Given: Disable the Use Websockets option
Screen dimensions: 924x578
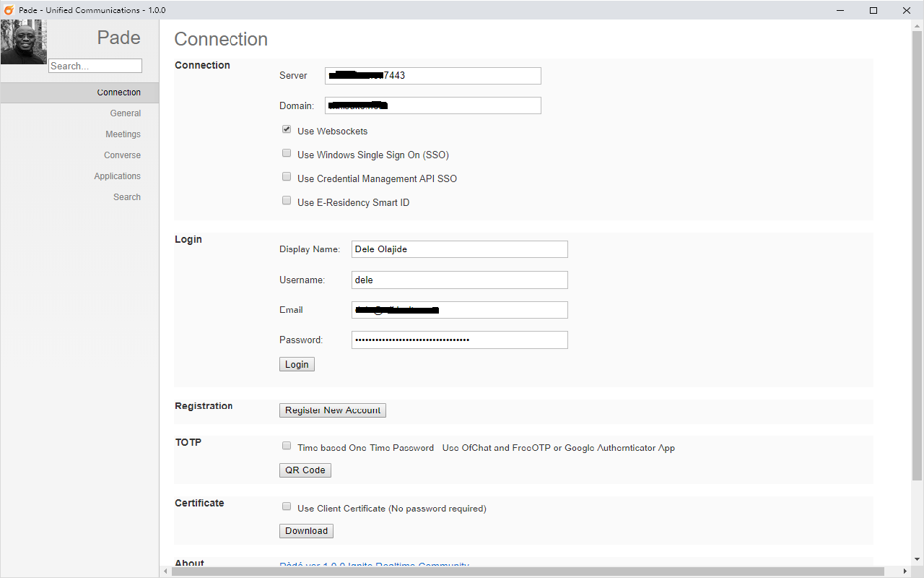Looking at the screenshot, I should [287, 129].
